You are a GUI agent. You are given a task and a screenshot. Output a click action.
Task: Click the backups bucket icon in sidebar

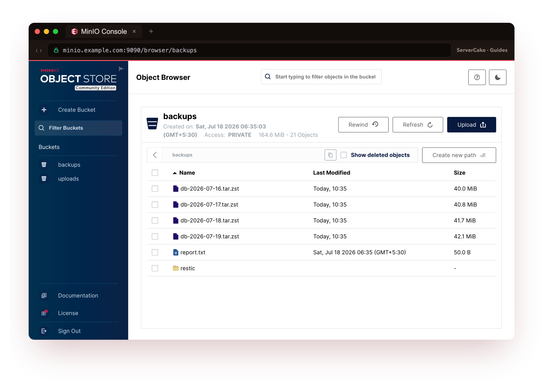44,165
